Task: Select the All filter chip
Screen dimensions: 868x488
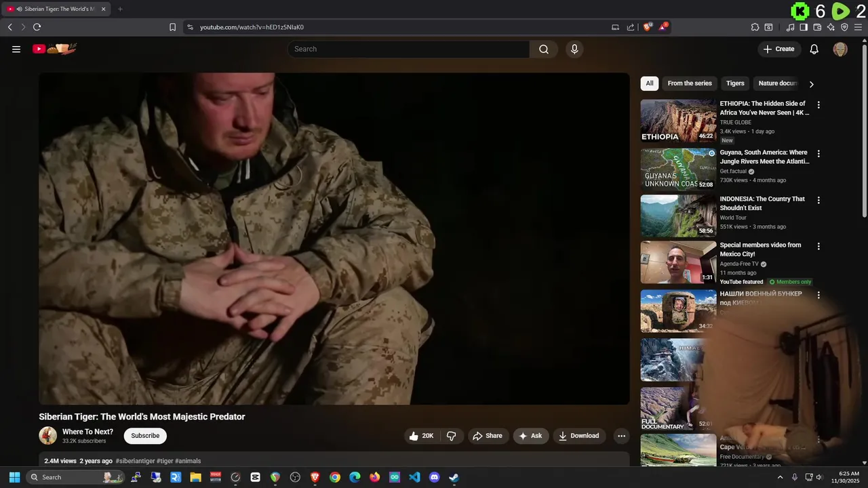Action: (650, 83)
